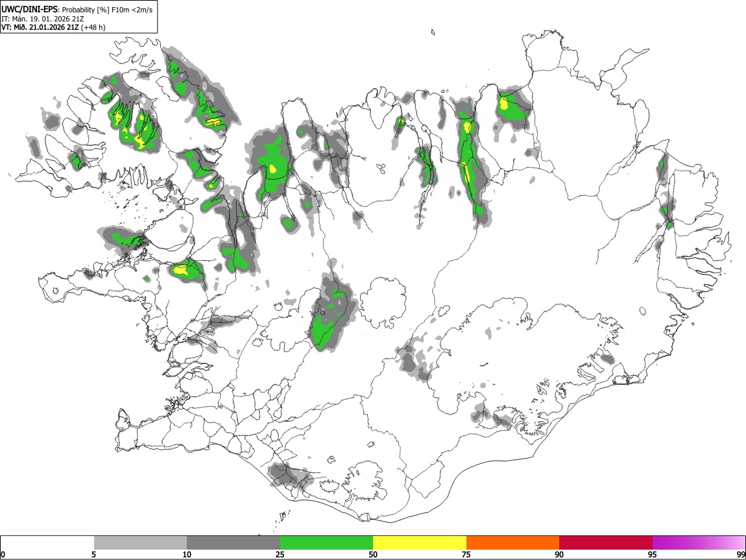Click the red 90-95% legend swatch
This screenshot has height=560, width=746.
coord(606,543)
